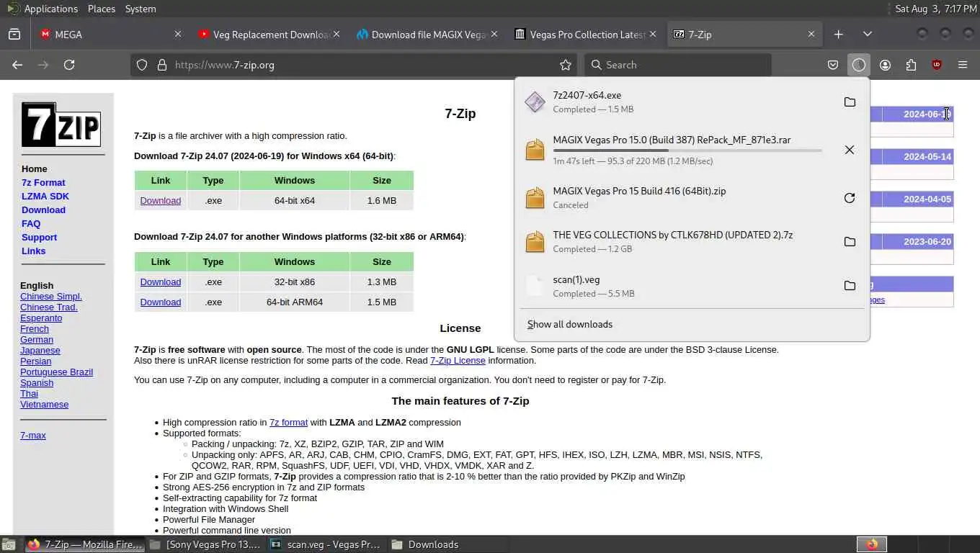980x553 pixels.
Task: Switch language to German
Action: click(x=37, y=339)
